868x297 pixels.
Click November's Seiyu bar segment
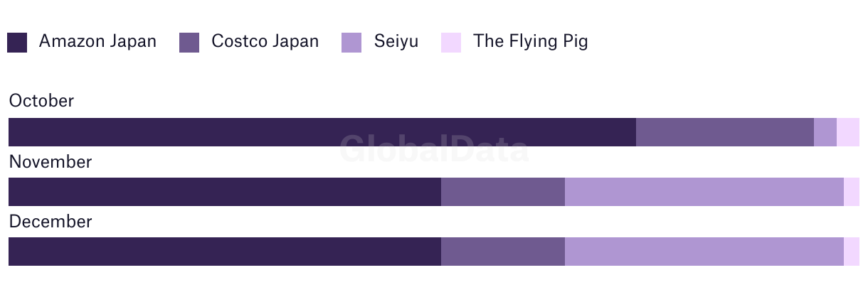(704, 192)
